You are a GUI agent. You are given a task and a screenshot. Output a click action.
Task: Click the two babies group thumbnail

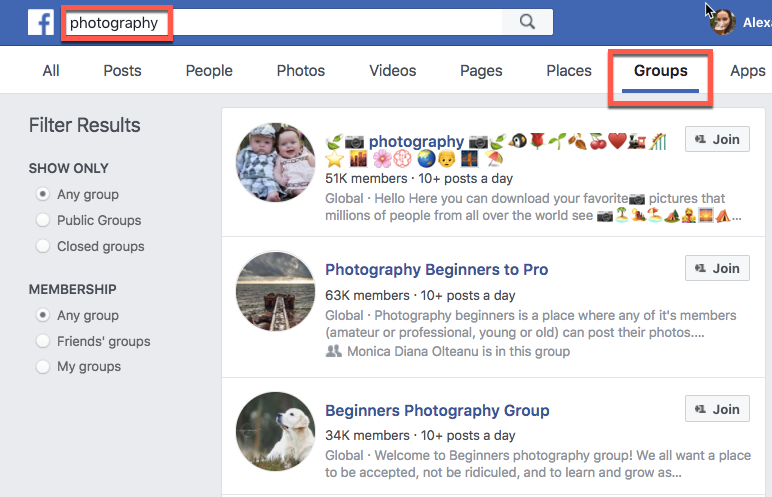click(275, 163)
